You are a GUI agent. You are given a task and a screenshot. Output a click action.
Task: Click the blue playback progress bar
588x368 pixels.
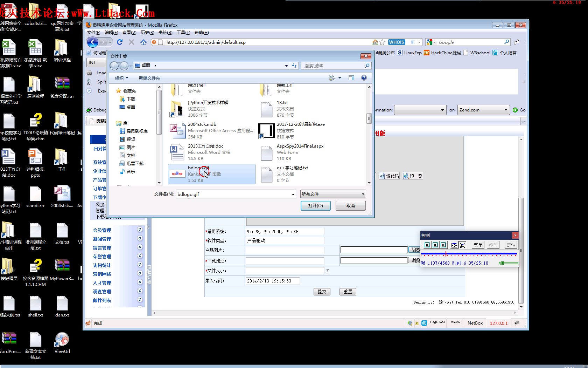click(469, 253)
